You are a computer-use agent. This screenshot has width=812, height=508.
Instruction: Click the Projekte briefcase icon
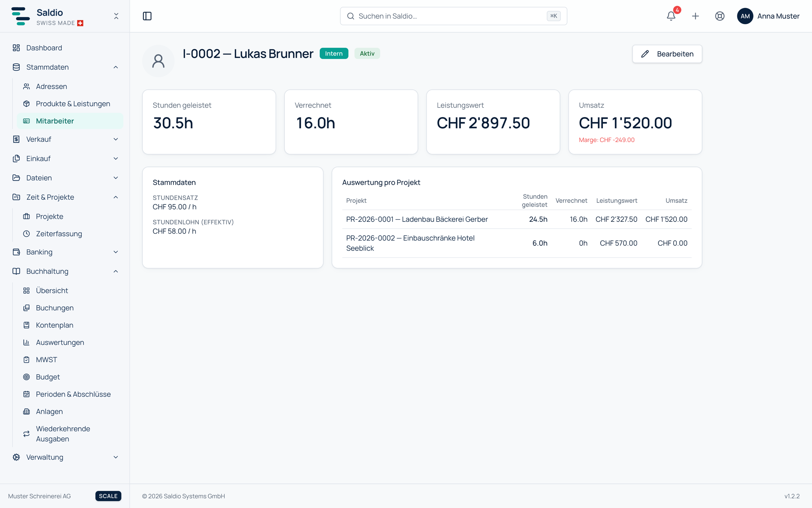click(26, 216)
